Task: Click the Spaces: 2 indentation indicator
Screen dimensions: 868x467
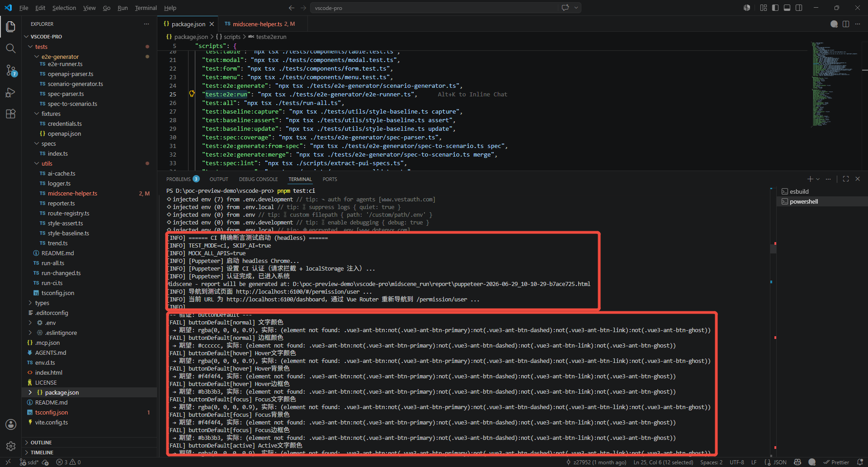Action: 711,462
